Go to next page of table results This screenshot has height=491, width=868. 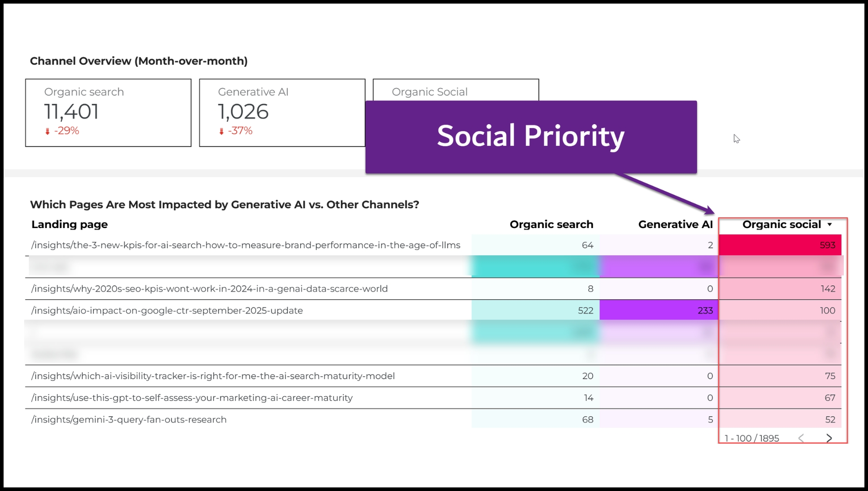[x=829, y=438]
